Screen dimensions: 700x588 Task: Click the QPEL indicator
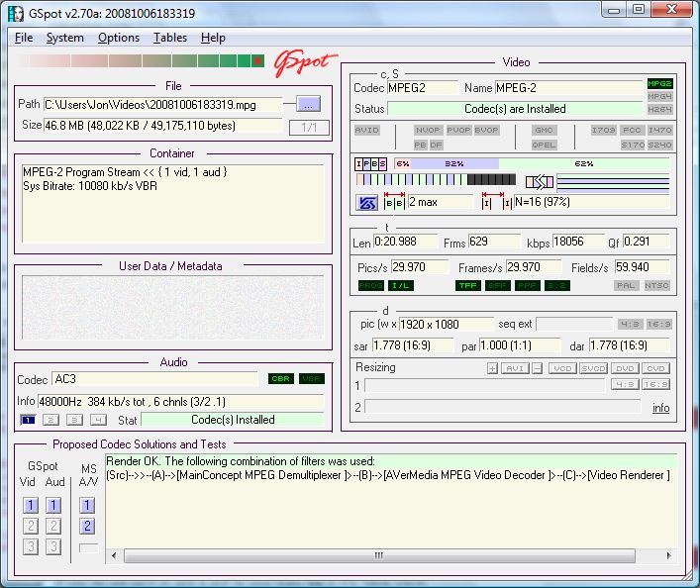pos(544,145)
